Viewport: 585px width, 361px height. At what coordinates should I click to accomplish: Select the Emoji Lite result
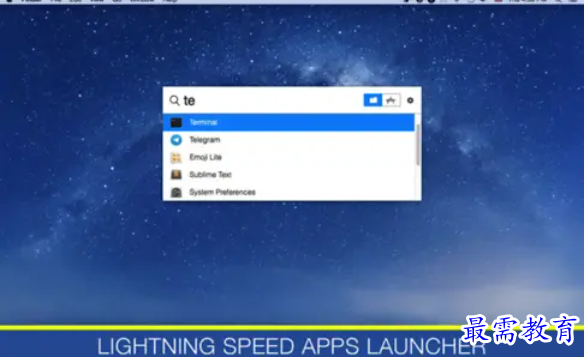pyautogui.click(x=289, y=157)
